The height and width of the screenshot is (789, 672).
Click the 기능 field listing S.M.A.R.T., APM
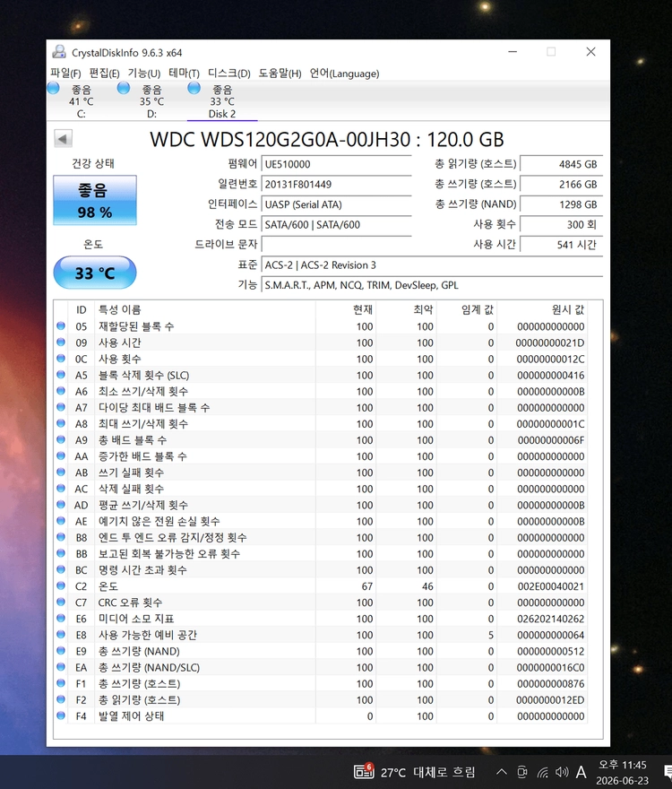click(432, 285)
